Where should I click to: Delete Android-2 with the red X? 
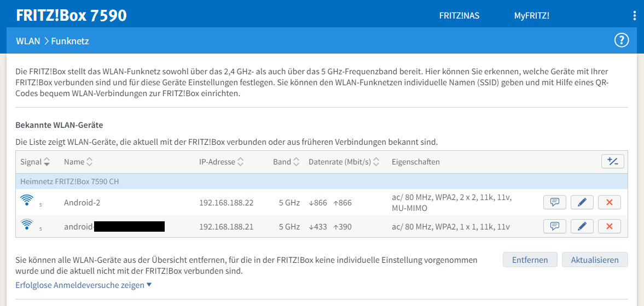609,203
